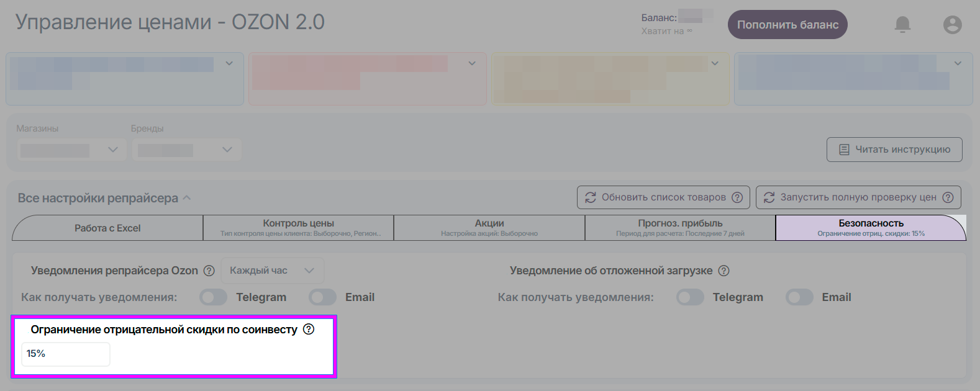Image resolution: width=980 pixels, height=391 pixels.
Task: Switch to Работа с Excel tab
Action: pyautogui.click(x=107, y=228)
